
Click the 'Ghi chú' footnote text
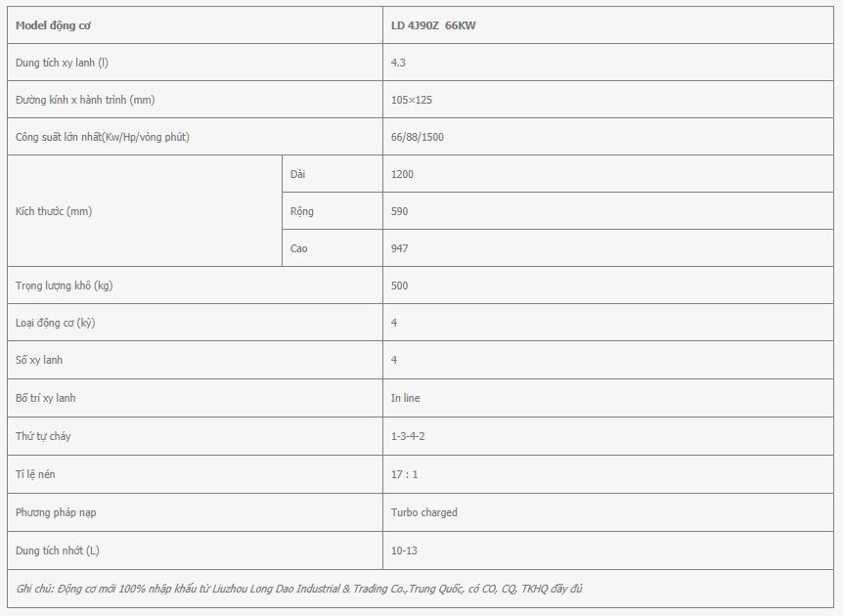coord(299,589)
